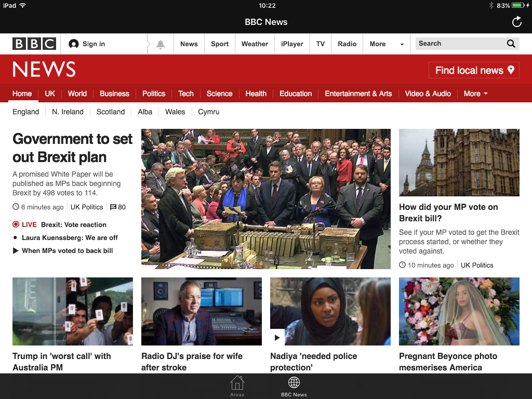Viewport: 532px width, 399px height.
Task: Click UK Politics tag under MP vote story
Action: pyautogui.click(x=477, y=265)
